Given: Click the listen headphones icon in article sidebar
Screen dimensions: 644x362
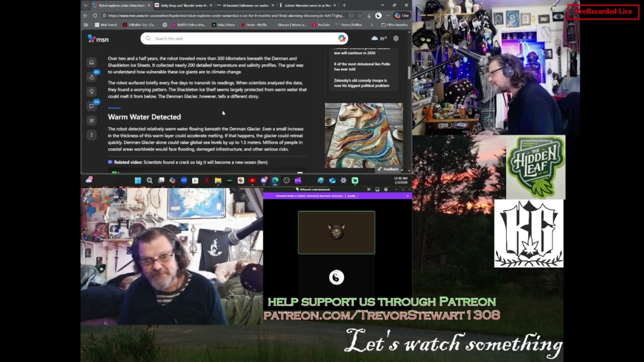Looking at the screenshot, I should [91, 62].
